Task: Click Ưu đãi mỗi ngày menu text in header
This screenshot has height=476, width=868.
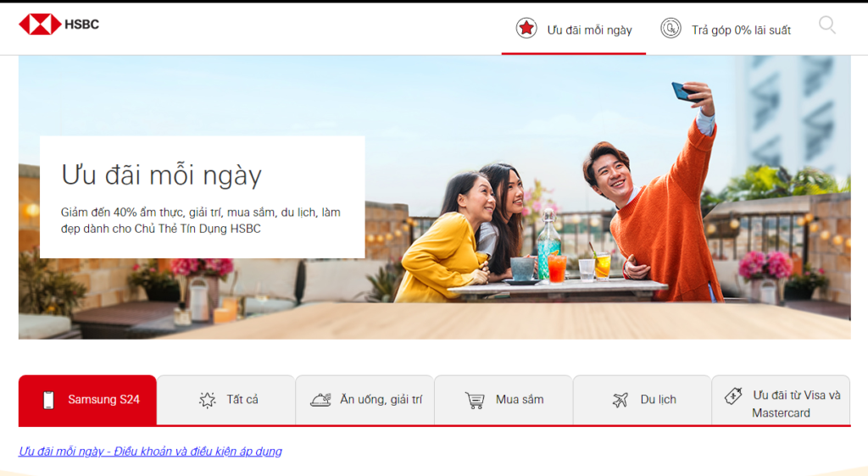Action: (x=589, y=30)
